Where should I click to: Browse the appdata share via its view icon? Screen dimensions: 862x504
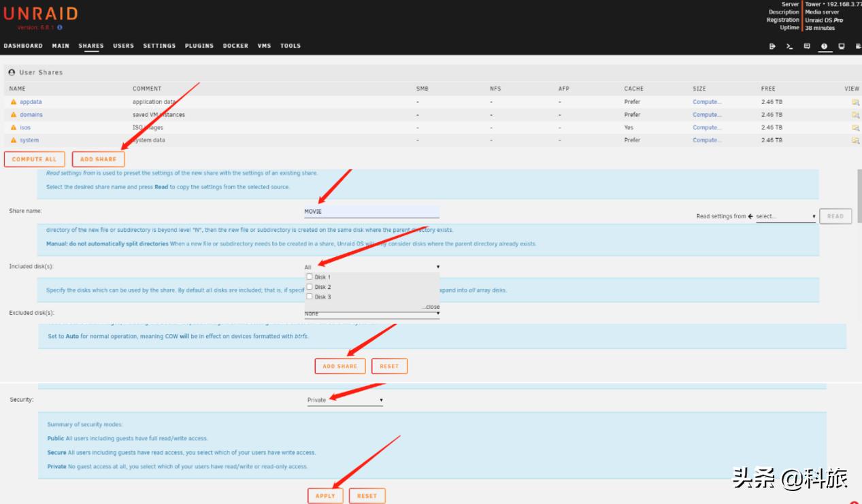856,102
